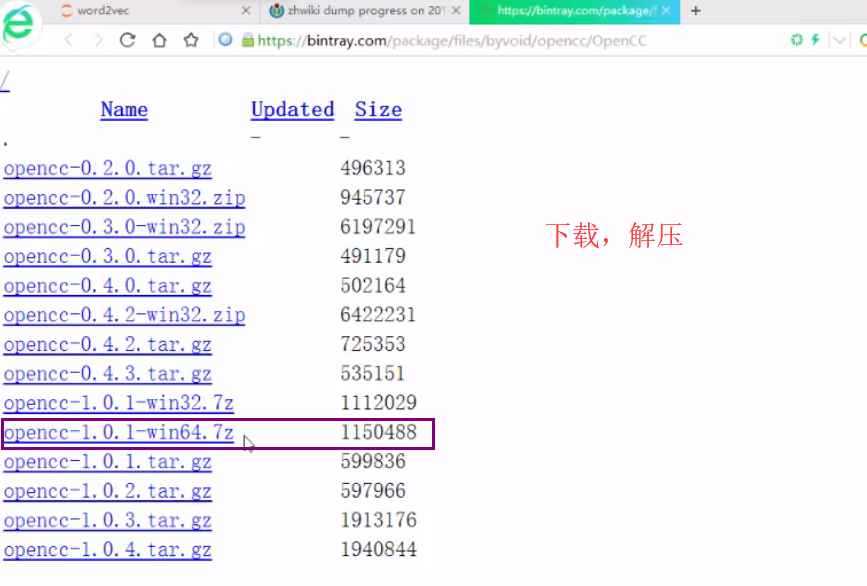Bookmark page with the star icon
The height and width of the screenshot is (586, 867).
click(191, 40)
